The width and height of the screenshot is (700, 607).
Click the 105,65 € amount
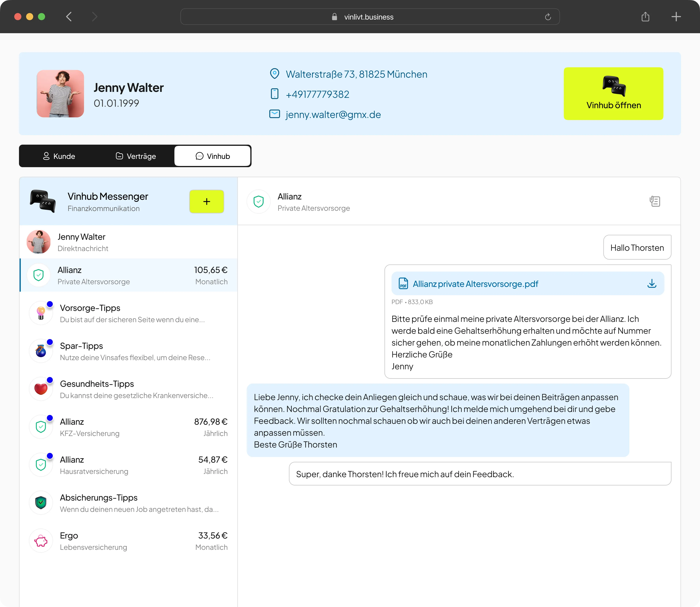click(x=211, y=270)
